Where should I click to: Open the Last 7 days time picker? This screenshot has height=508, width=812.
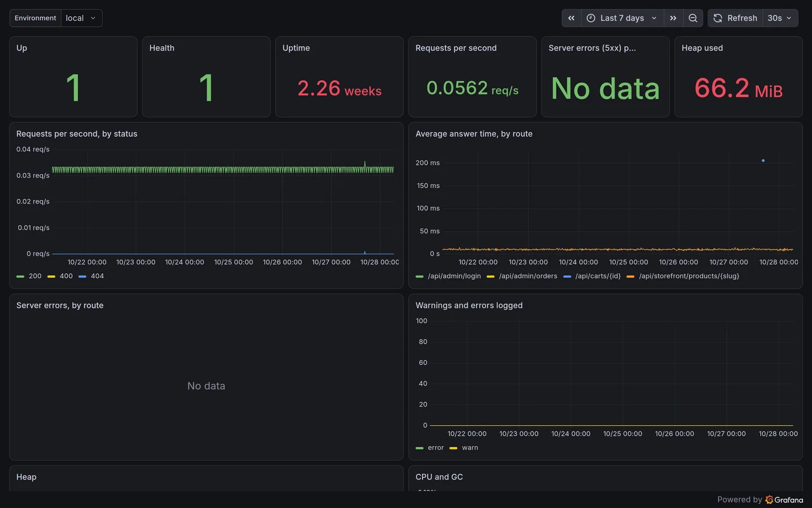coord(622,18)
